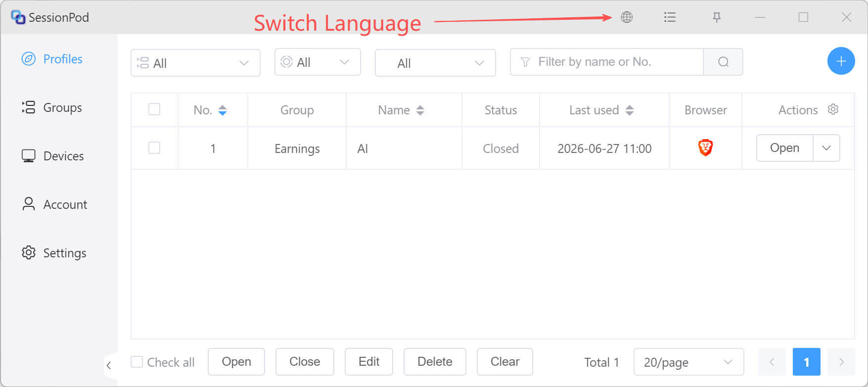The width and height of the screenshot is (868, 387).
Task: Expand the third All filter dropdown
Action: click(435, 63)
